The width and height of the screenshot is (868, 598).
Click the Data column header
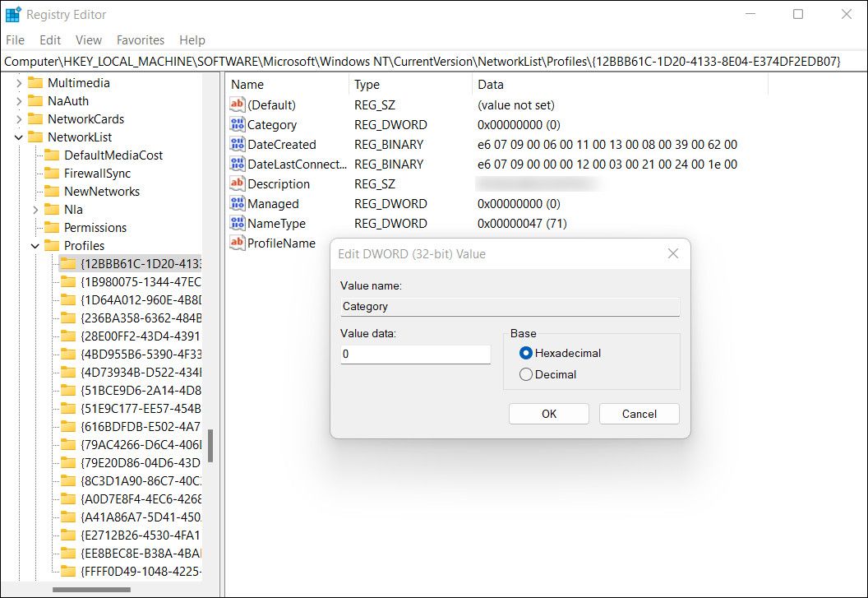(x=621, y=84)
